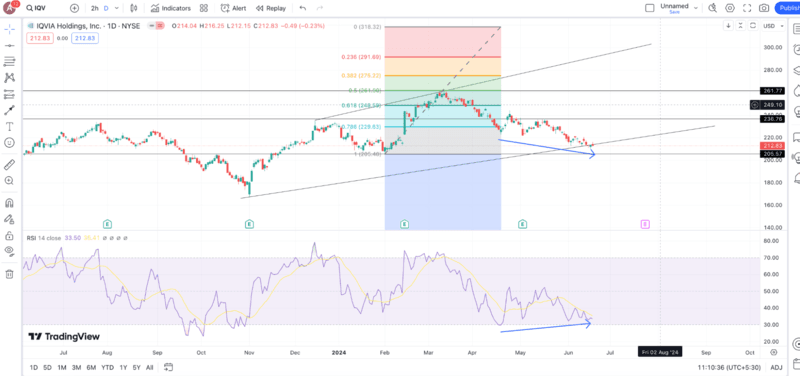Viewport: 800px width, 376px height.
Task: Take a chart snapshot with camera icon
Action: click(x=764, y=8)
